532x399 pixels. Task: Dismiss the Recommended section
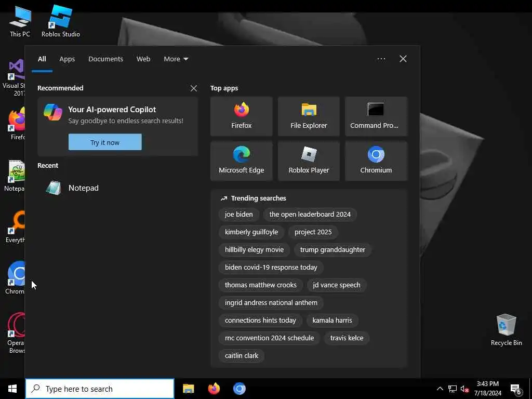(x=194, y=88)
